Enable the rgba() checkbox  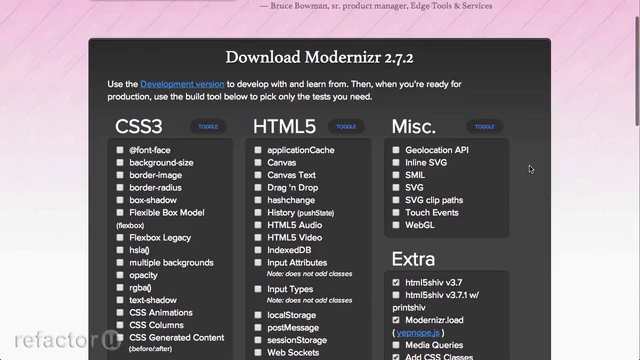coord(120,287)
